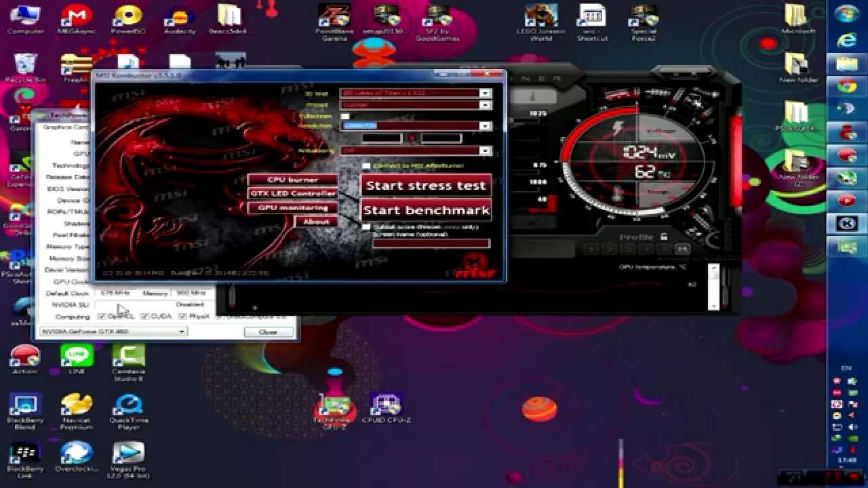Launch Audacity from the desktop
Screen dimensions: 868x488
pyautogui.click(x=180, y=19)
